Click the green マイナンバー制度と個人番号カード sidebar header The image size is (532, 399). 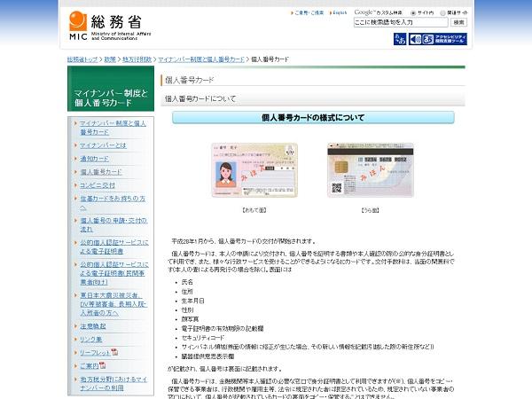(111, 89)
